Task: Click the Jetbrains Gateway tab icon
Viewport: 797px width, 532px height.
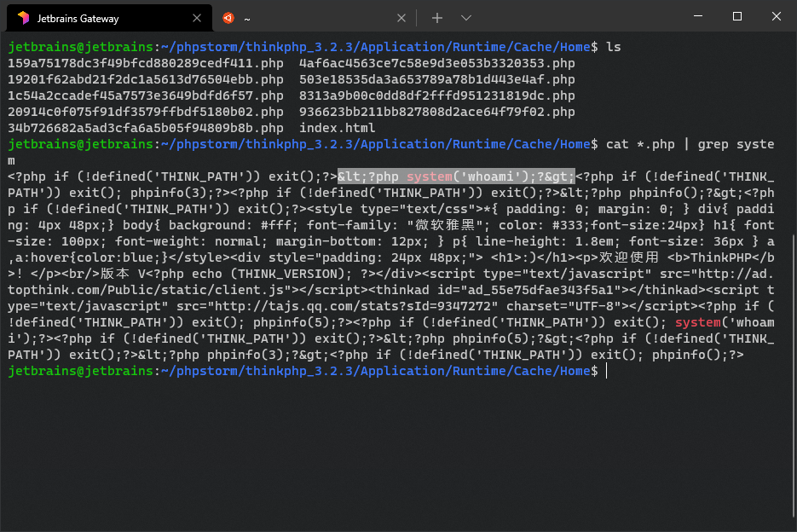Action: [x=23, y=18]
